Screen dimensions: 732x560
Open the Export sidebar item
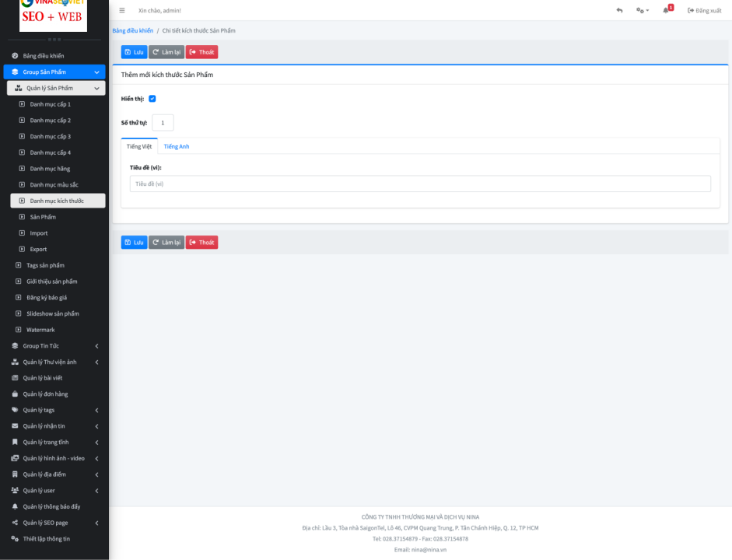58,249
